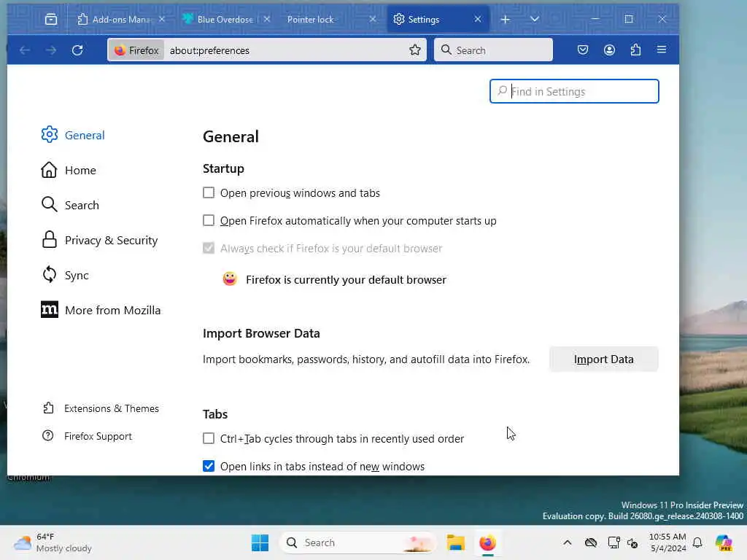
Task: Open the Search settings category
Action: (x=70, y=205)
